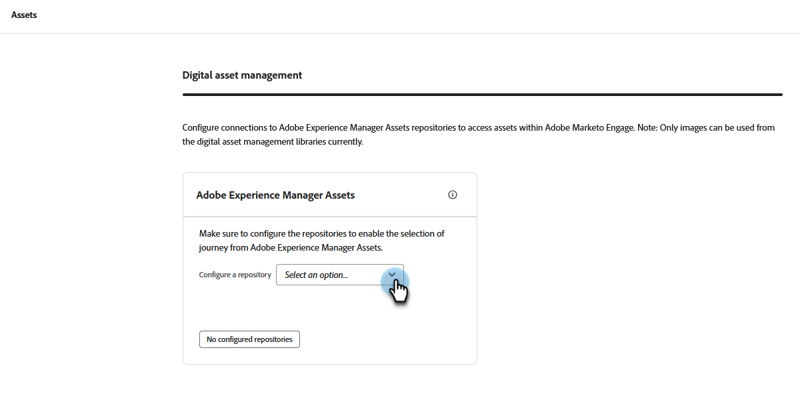Click the "Assets" page title
The image size is (800, 400).
[x=24, y=15]
